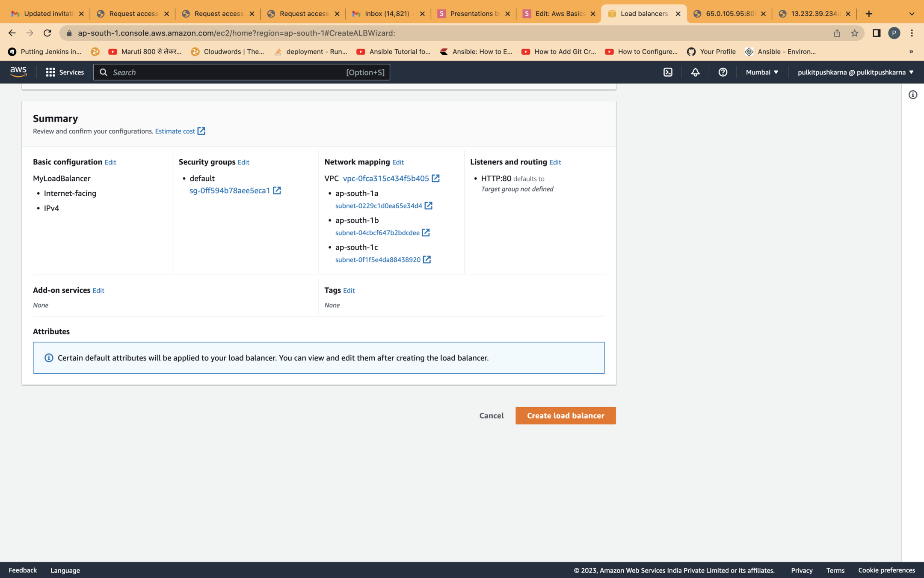
Task: Open the Services grid menu
Action: point(65,72)
